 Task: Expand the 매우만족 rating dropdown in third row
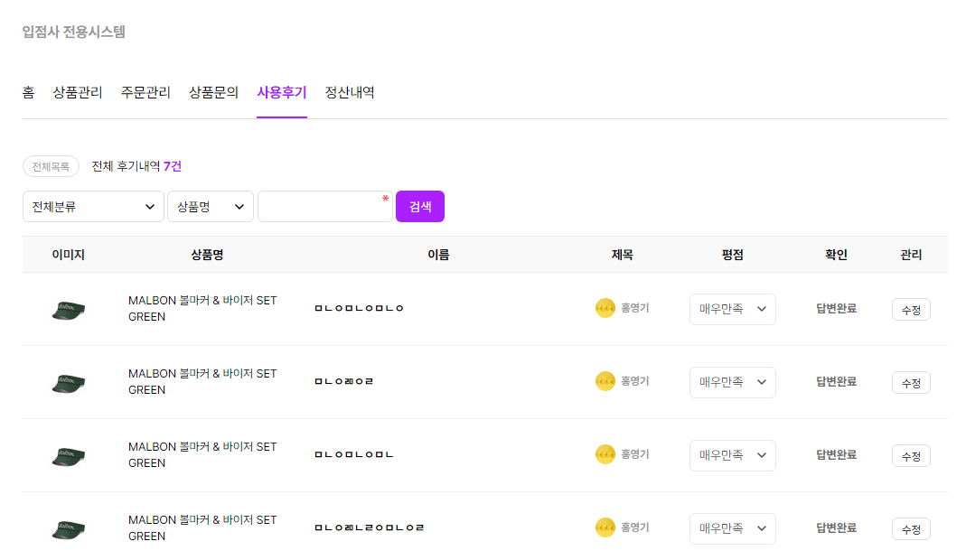tap(733, 456)
